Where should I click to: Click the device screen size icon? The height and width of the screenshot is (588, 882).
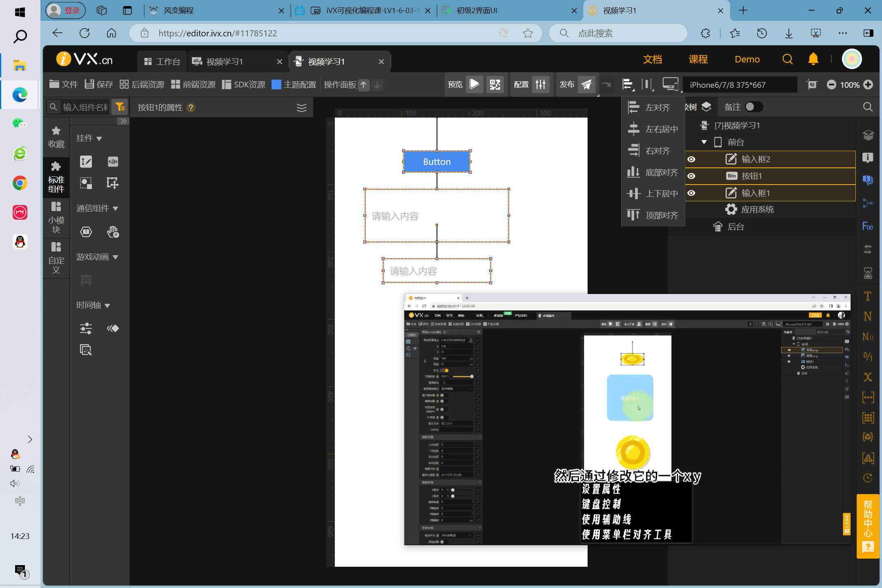coord(670,85)
